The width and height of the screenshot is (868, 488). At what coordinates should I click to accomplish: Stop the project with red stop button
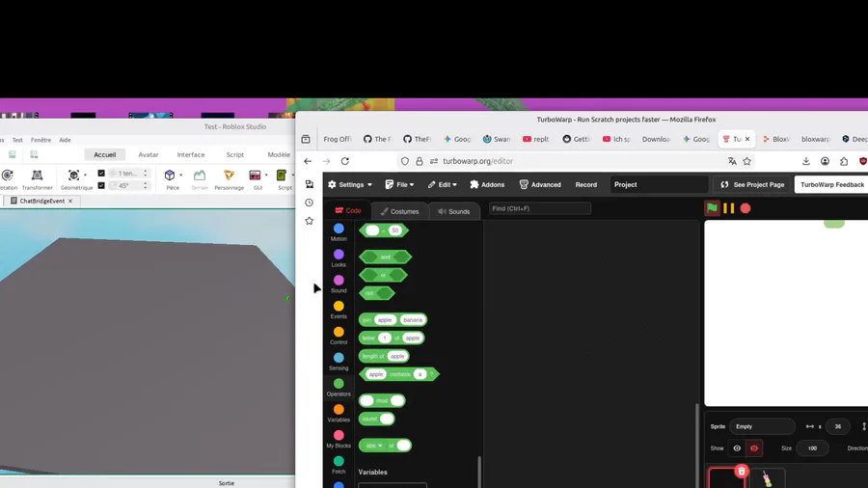[746, 208]
